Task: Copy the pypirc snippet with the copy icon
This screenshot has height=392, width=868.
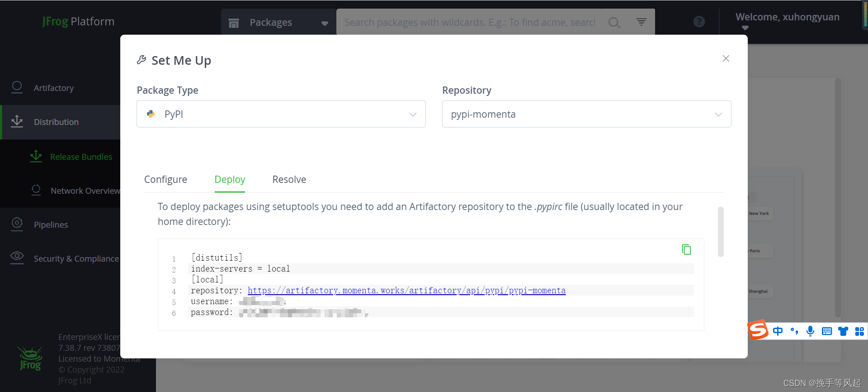Action: coord(686,249)
